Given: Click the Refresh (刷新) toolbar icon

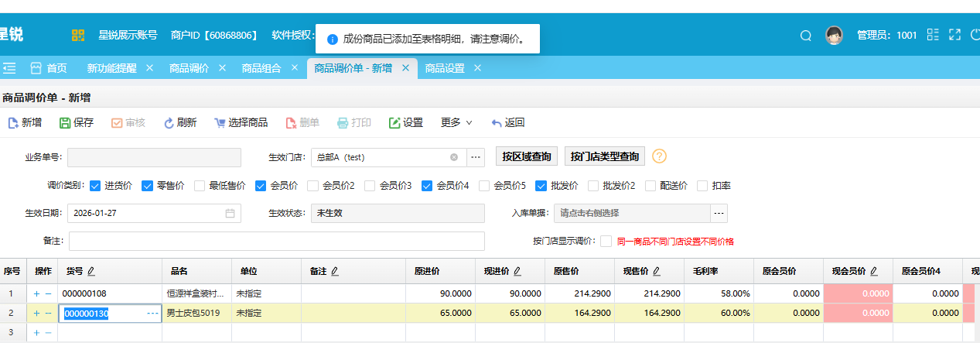Looking at the screenshot, I should tap(169, 122).
